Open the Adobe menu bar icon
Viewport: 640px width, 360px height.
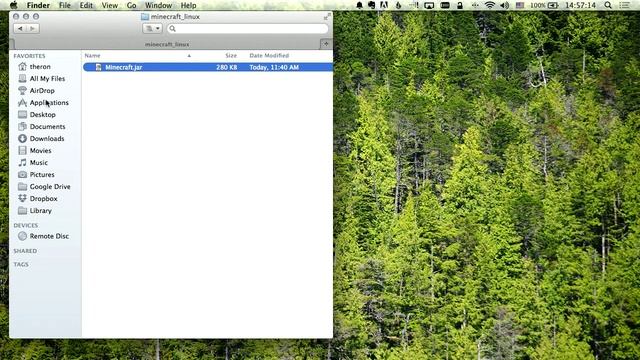click(384, 5)
